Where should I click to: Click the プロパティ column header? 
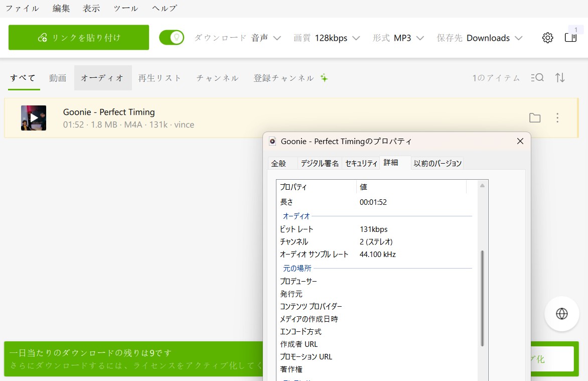pos(316,187)
